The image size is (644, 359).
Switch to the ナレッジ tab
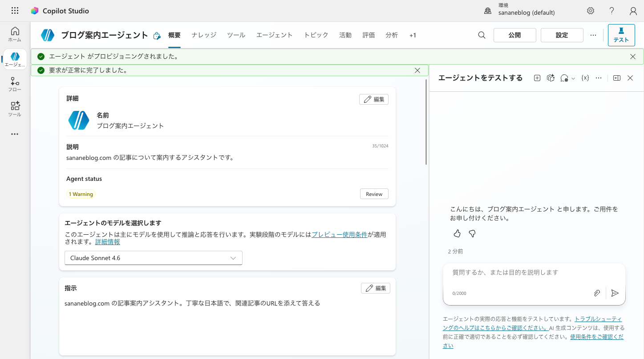coord(204,35)
